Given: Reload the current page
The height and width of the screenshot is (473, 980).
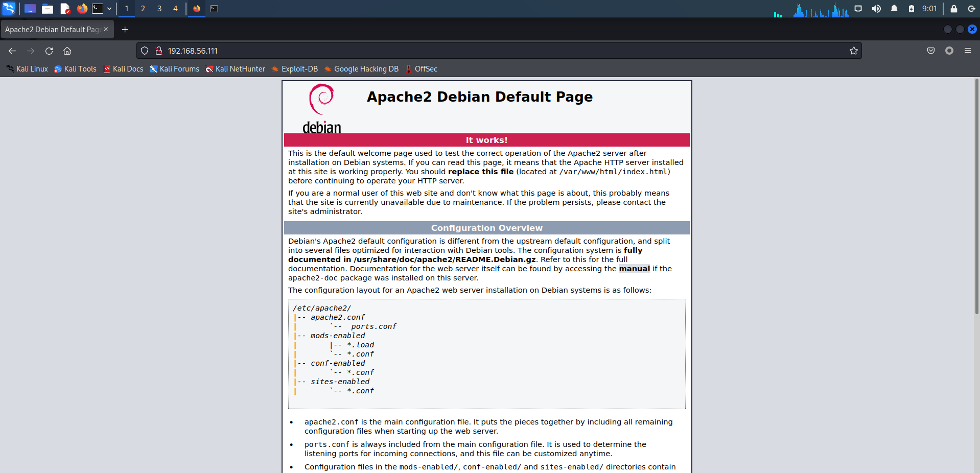Looking at the screenshot, I should point(49,51).
